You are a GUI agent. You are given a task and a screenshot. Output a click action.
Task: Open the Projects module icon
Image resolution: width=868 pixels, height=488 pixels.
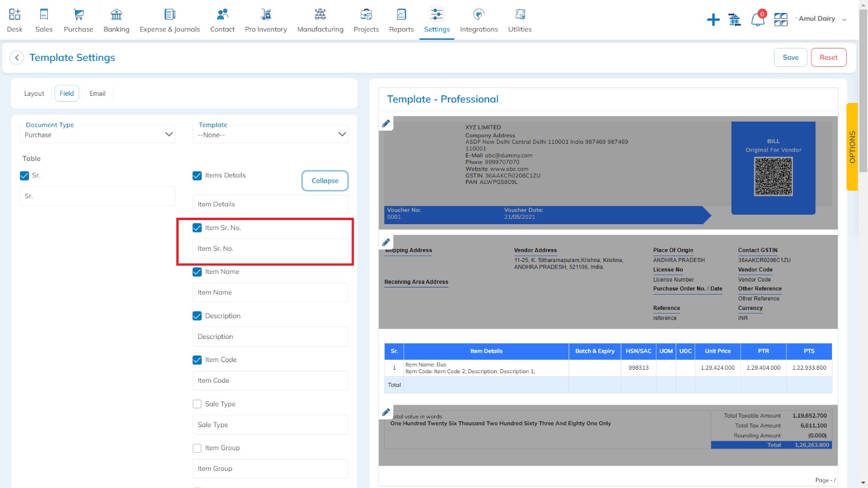pos(366,14)
